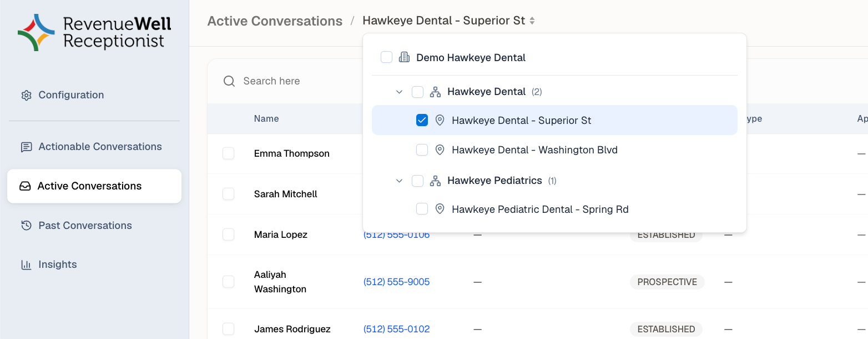Click the Spring Rd location pin icon
Screen dimensions: 868x339
click(x=440, y=210)
